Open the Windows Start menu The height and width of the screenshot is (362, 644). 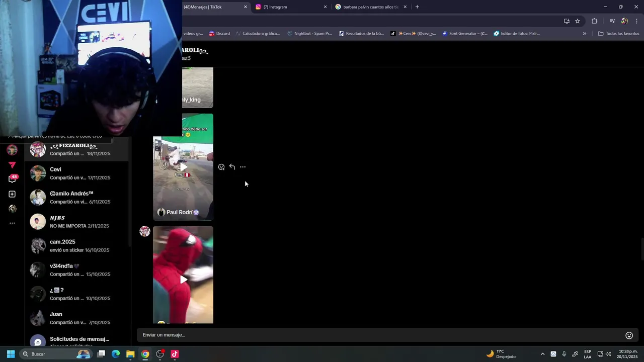pyautogui.click(x=11, y=354)
